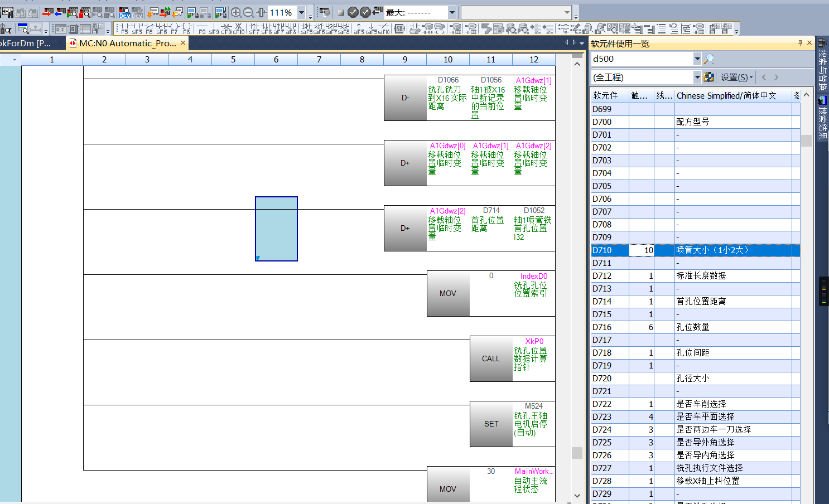Click the ladder editor vertical scrollbar thumb
The width and height of the screenshot is (829, 504).
(577, 453)
